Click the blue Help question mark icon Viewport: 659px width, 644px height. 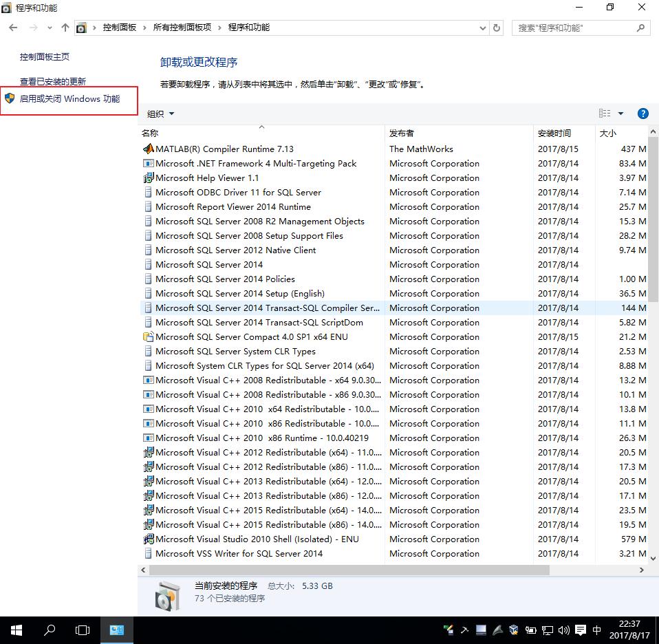(642, 113)
